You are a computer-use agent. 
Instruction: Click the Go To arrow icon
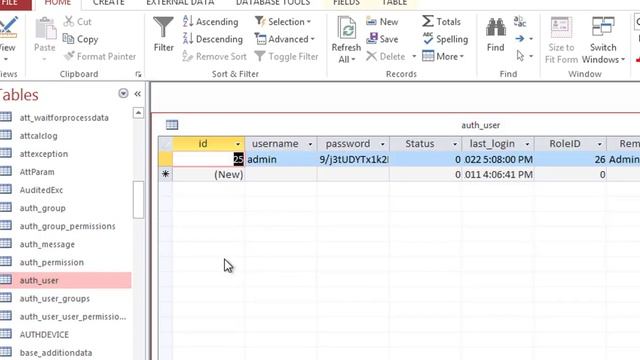tap(520, 39)
